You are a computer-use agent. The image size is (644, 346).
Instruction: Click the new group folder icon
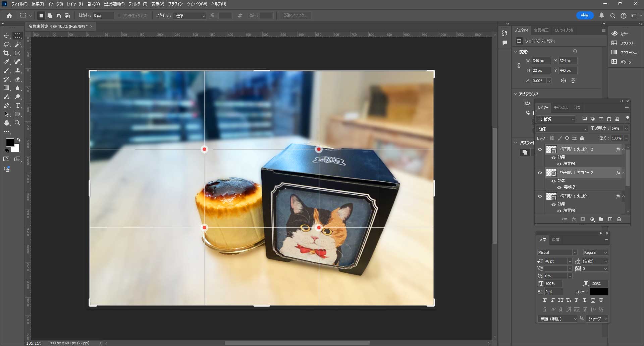pyautogui.click(x=601, y=219)
